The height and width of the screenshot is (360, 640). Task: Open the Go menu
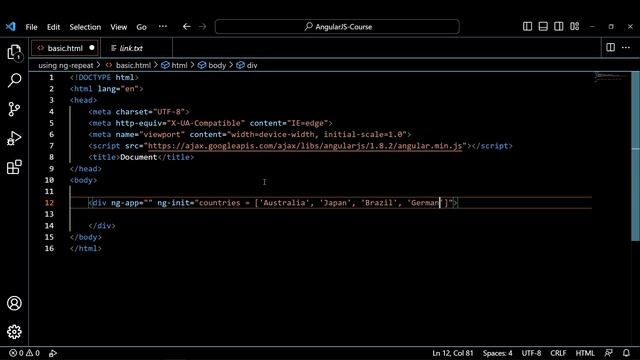coord(142,27)
